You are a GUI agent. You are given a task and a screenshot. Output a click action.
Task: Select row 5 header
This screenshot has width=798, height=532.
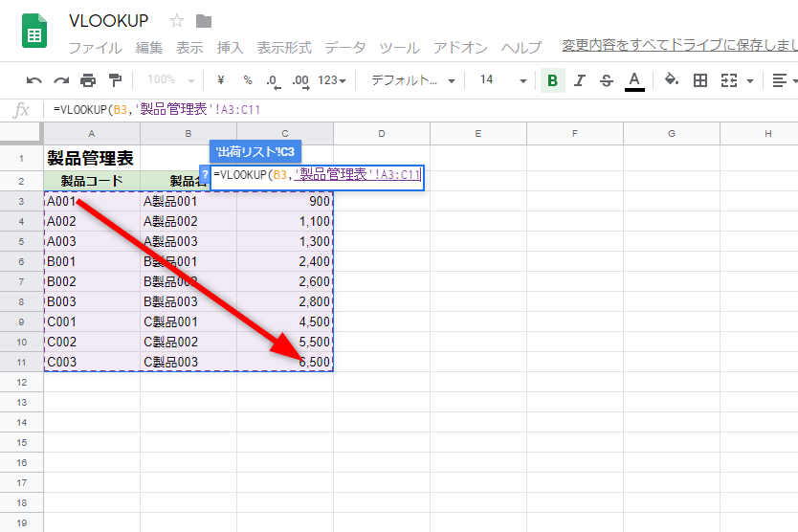coord(21,241)
